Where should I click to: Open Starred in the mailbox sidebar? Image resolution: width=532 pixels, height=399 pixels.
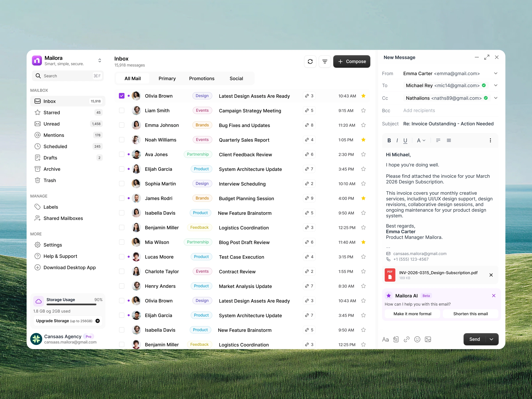[68, 113]
